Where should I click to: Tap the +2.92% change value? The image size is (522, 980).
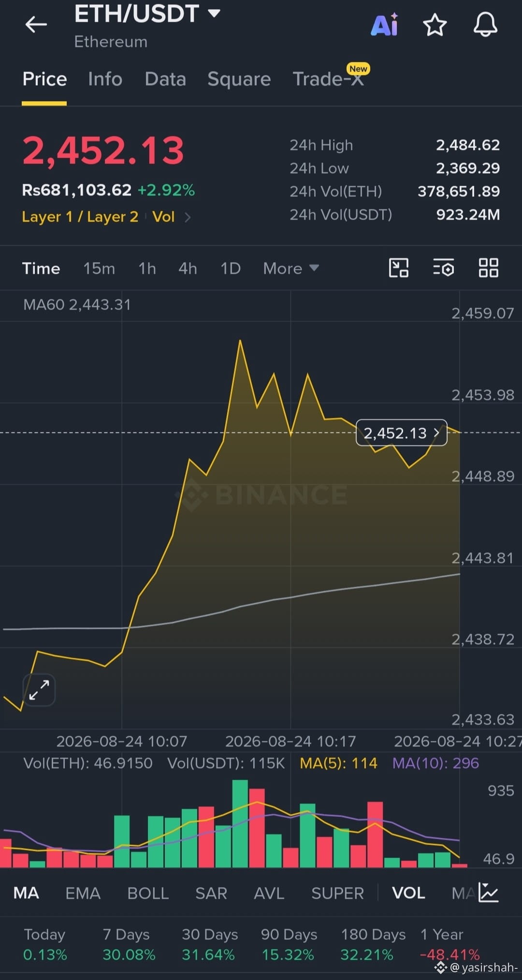(x=166, y=190)
